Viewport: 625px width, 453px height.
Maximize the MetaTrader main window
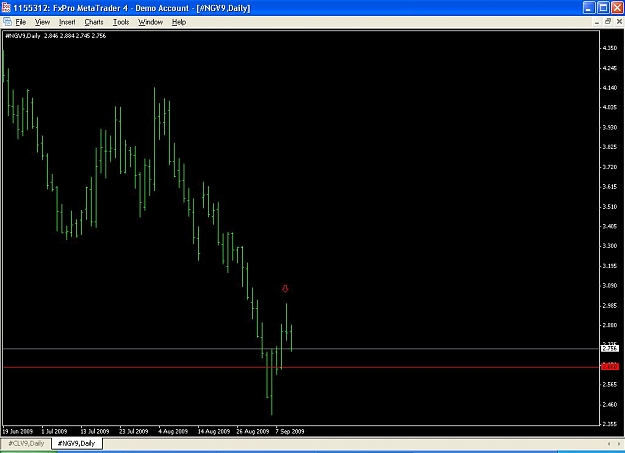pyautogui.click(x=603, y=8)
